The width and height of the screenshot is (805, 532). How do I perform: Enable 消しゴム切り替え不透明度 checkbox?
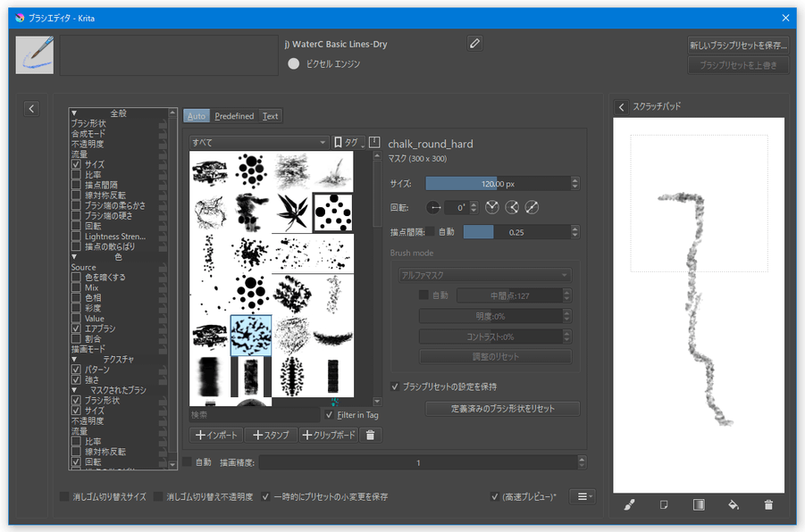pyautogui.click(x=158, y=496)
